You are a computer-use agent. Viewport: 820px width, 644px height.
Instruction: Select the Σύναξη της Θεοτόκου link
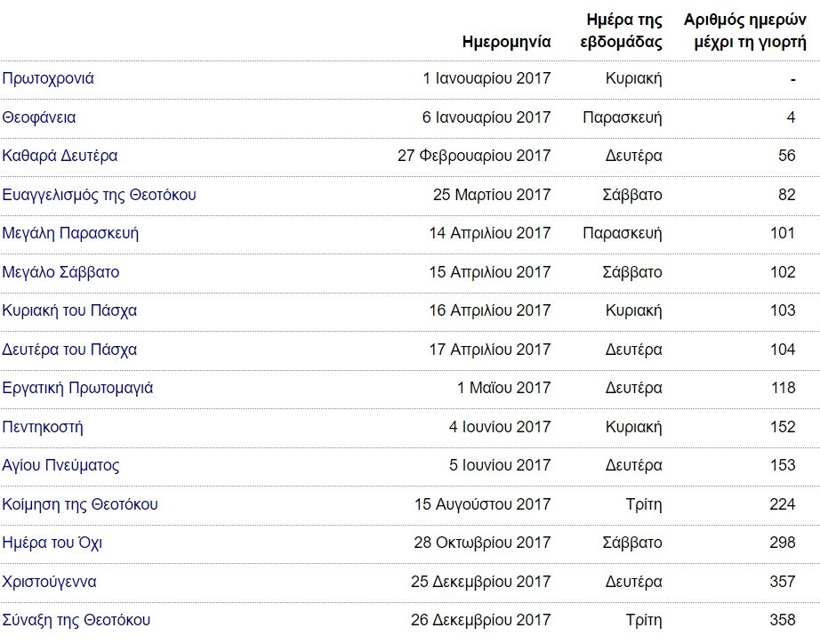coord(74,620)
